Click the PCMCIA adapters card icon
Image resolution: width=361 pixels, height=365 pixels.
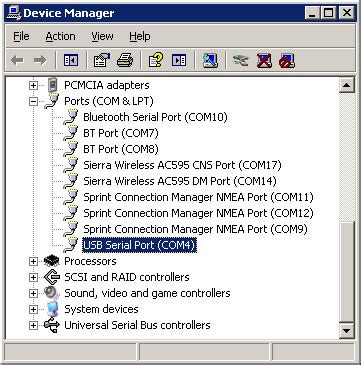coord(52,85)
